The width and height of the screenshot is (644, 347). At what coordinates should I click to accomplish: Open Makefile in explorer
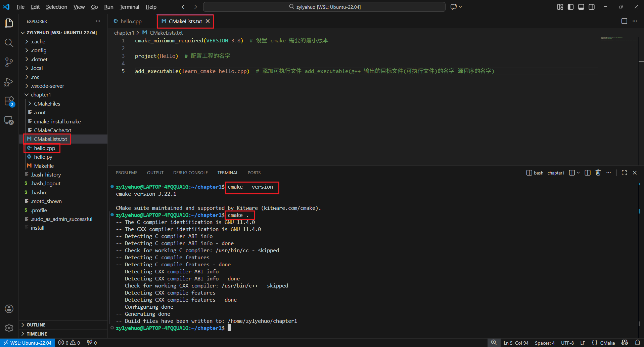click(63, 166)
